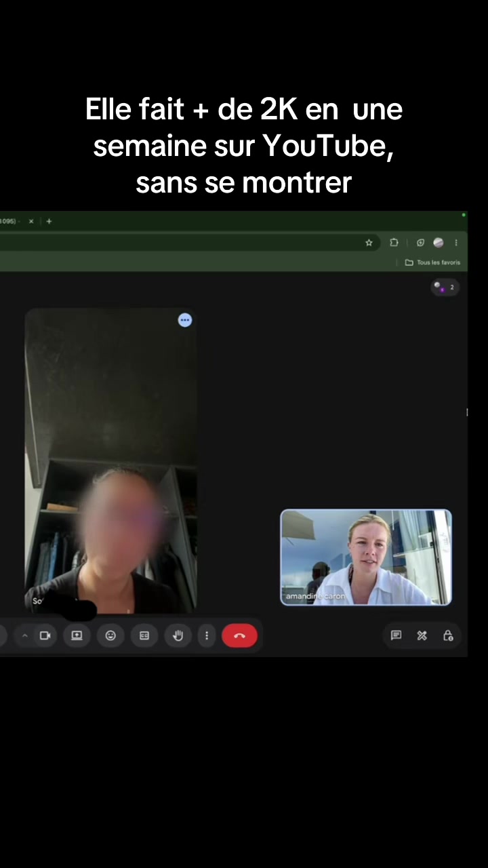Open blue options dots on blurred participant tile
This screenshot has height=868, width=488.
pyautogui.click(x=185, y=320)
